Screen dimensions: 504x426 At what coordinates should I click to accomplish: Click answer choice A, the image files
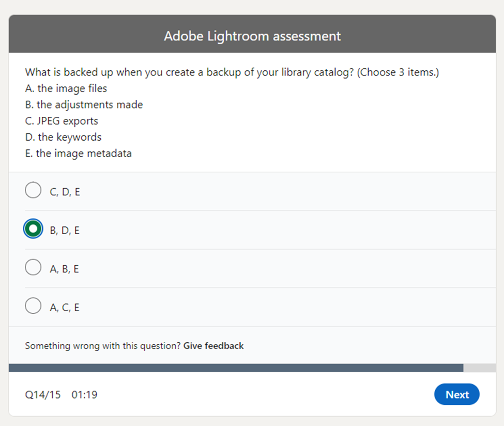point(66,88)
